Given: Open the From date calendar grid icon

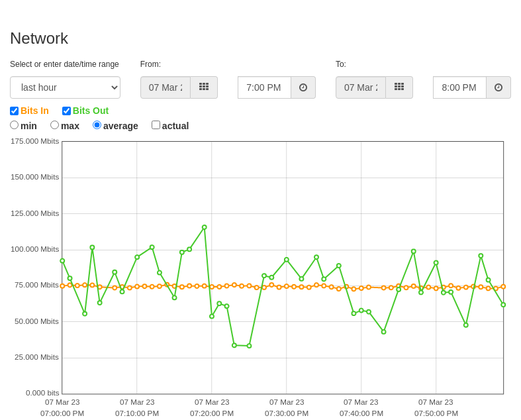Looking at the screenshot, I should pos(204,87).
